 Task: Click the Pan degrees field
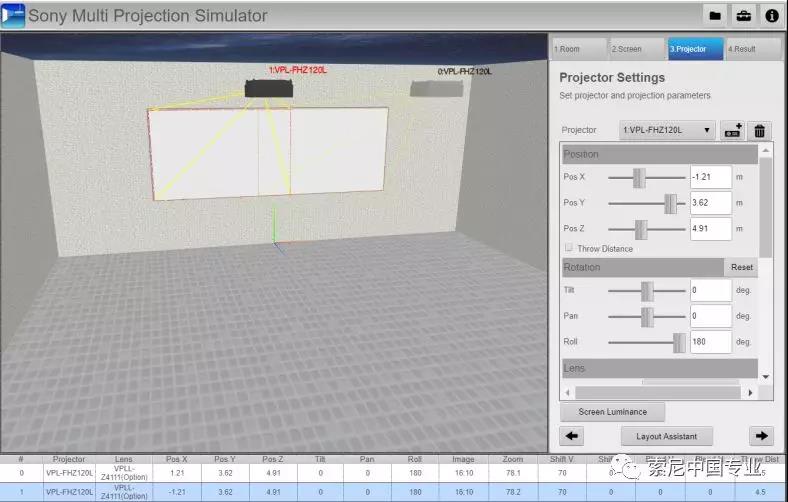tap(711, 316)
